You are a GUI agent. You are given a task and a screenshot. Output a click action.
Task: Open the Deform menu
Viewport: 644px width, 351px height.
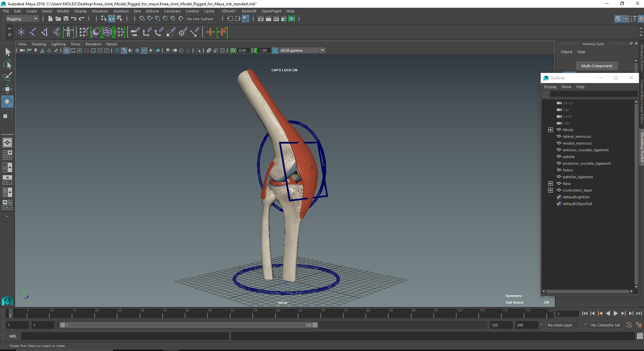(x=152, y=11)
